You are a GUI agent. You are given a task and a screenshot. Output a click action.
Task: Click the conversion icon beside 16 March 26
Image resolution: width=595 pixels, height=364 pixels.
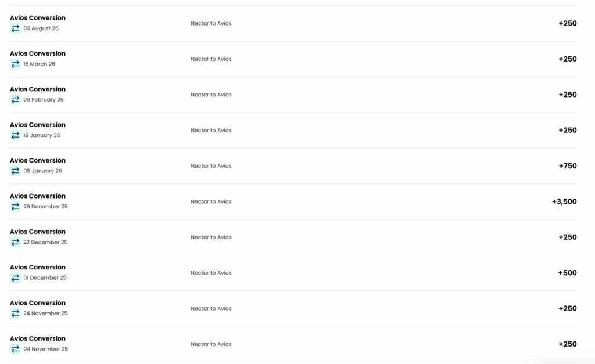pos(15,64)
